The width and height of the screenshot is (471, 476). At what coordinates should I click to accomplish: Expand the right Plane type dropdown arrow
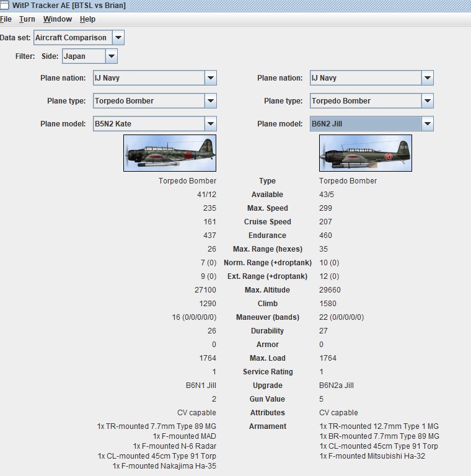[x=428, y=101]
